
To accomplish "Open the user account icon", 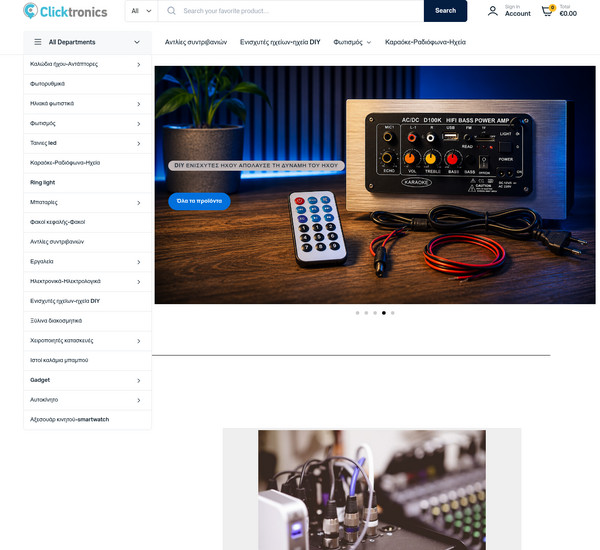I will point(492,11).
